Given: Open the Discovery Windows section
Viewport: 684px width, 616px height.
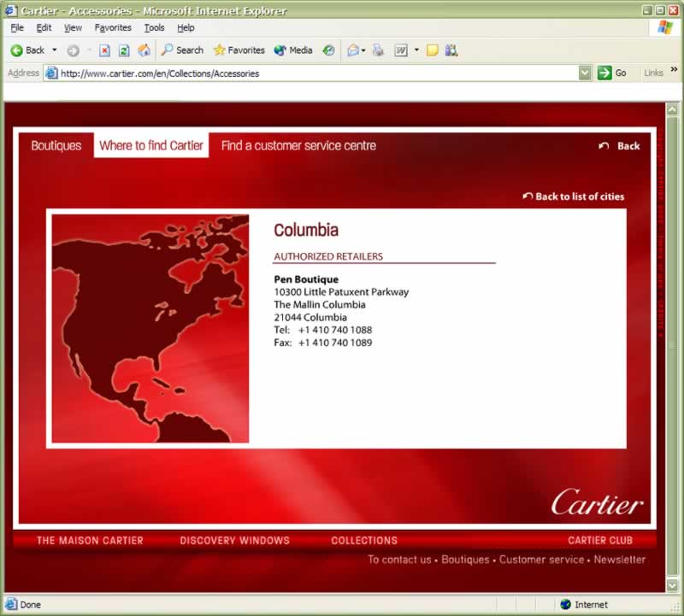Looking at the screenshot, I should point(234,541).
